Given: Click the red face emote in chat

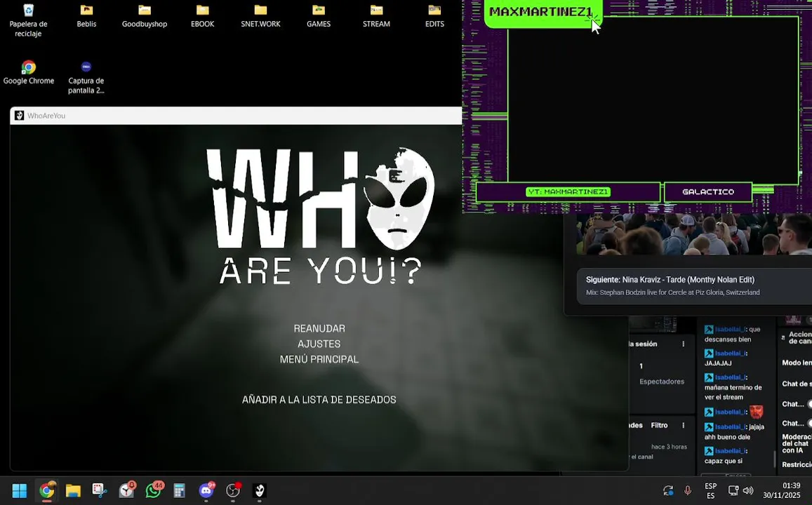Looking at the screenshot, I should point(756,412).
